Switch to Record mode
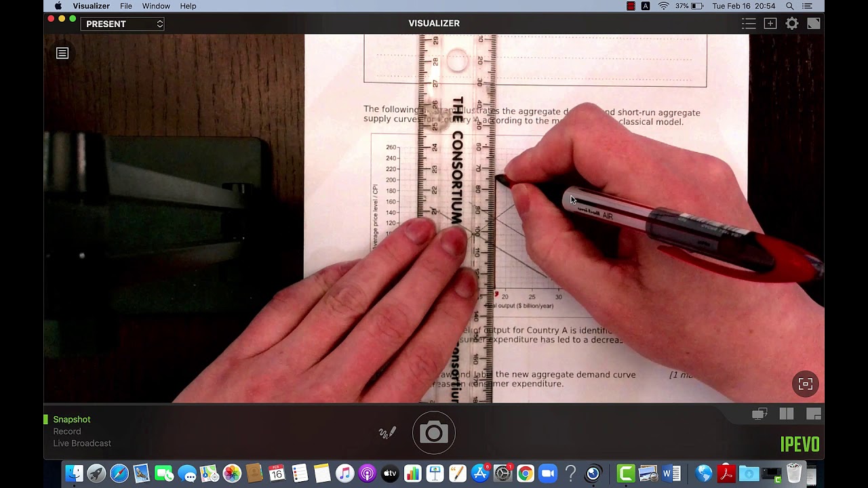Screen dimensions: 868x488 67,431
